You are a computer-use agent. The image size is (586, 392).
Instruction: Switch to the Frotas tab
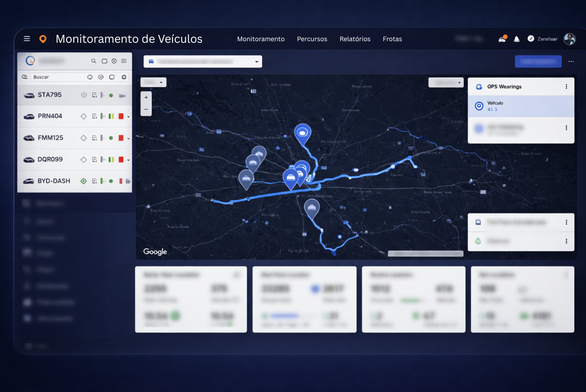[392, 39]
